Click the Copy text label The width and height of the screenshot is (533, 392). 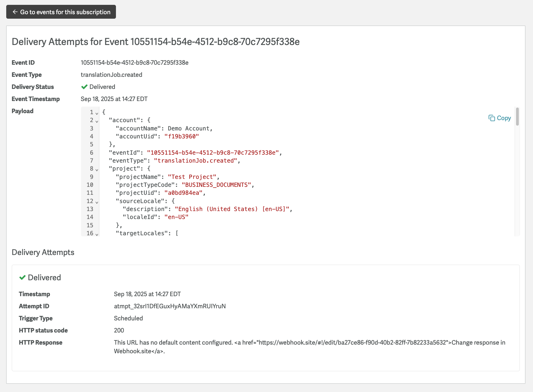[x=504, y=118]
